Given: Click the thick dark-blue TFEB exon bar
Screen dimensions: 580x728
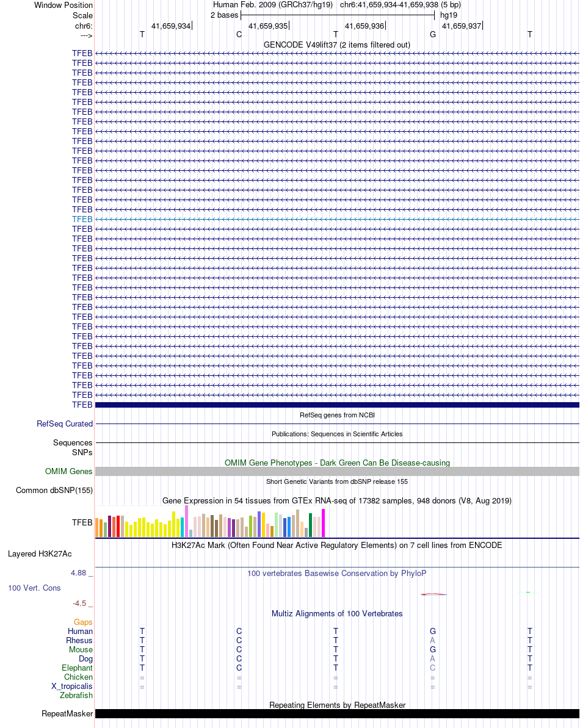Looking at the screenshot, I should 337,405.
